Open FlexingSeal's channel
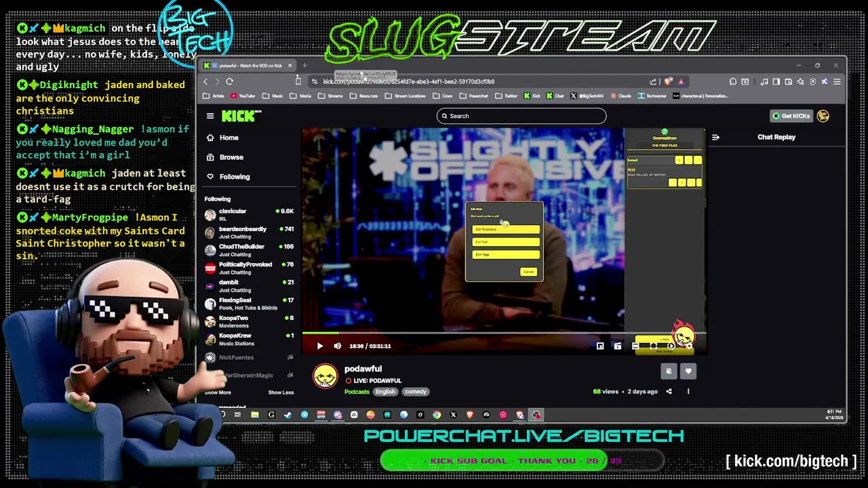Screen dimensions: 868x488 click(250, 304)
